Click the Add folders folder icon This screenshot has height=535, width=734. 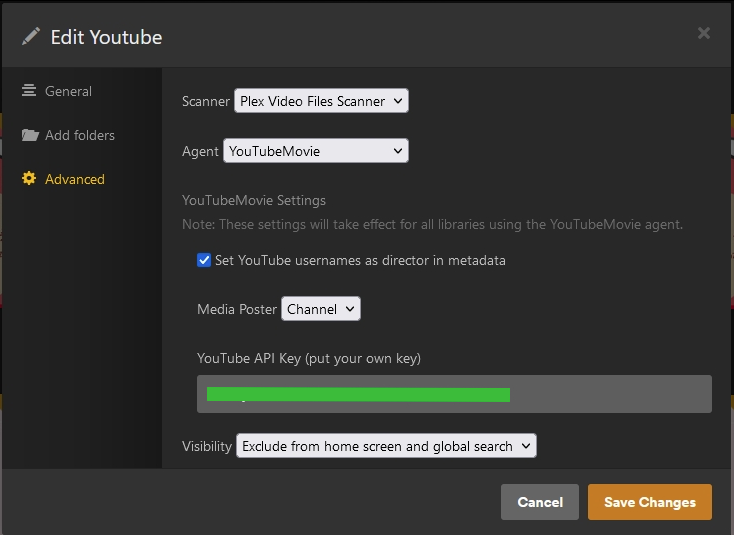point(30,135)
